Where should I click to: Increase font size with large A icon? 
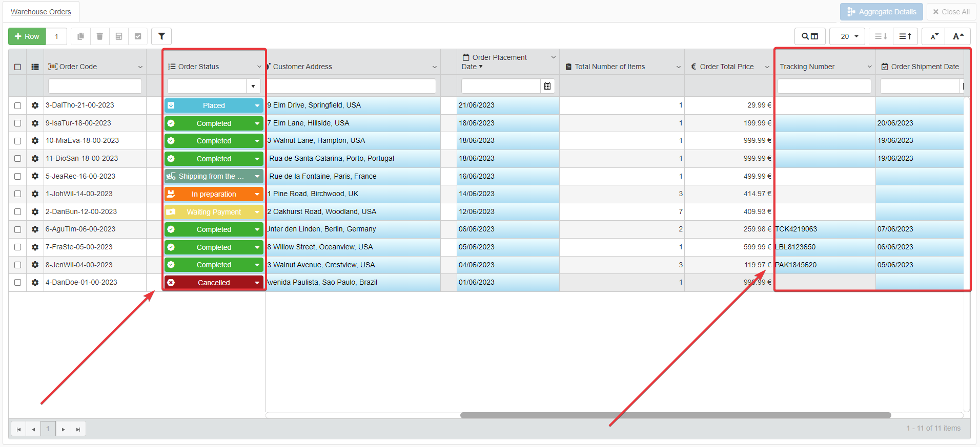point(958,36)
